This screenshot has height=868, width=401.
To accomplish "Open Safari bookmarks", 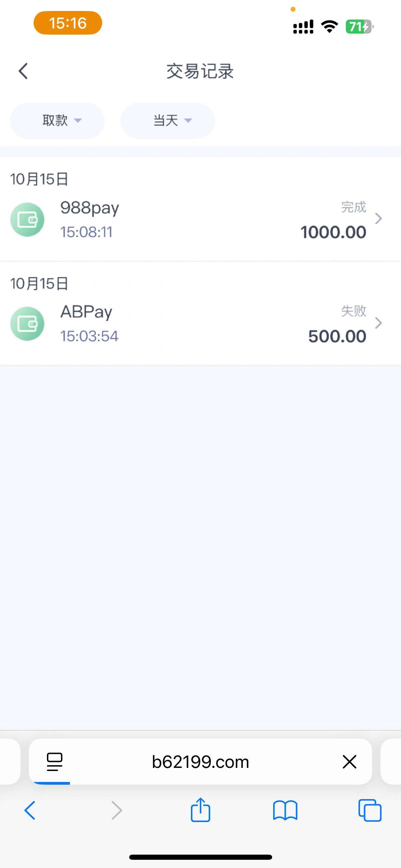I will point(285,810).
